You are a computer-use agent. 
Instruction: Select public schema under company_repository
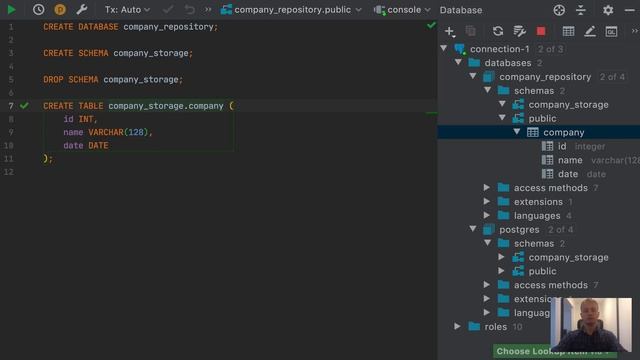[x=542, y=118]
